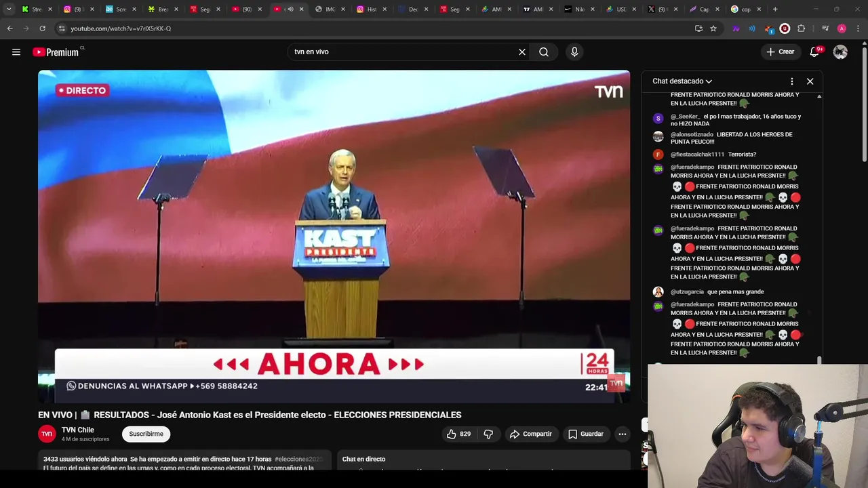Click '3433 usuarios viéndolo ahora' description text

tap(85, 459)
